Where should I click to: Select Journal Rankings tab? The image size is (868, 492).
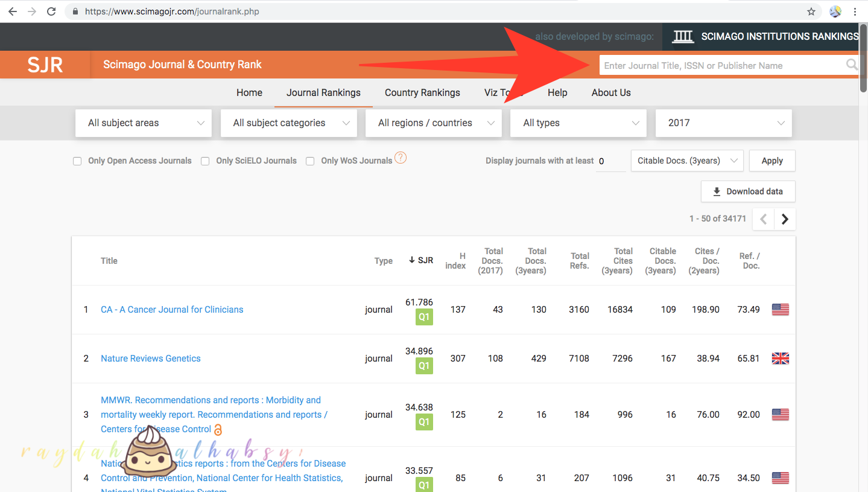tap(323, 93)
